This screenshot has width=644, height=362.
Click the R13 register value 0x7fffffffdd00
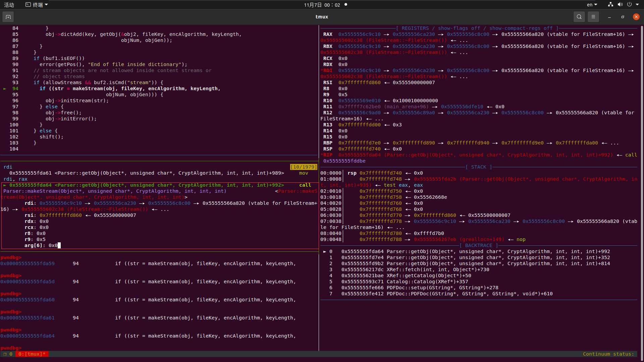point(359,125)
